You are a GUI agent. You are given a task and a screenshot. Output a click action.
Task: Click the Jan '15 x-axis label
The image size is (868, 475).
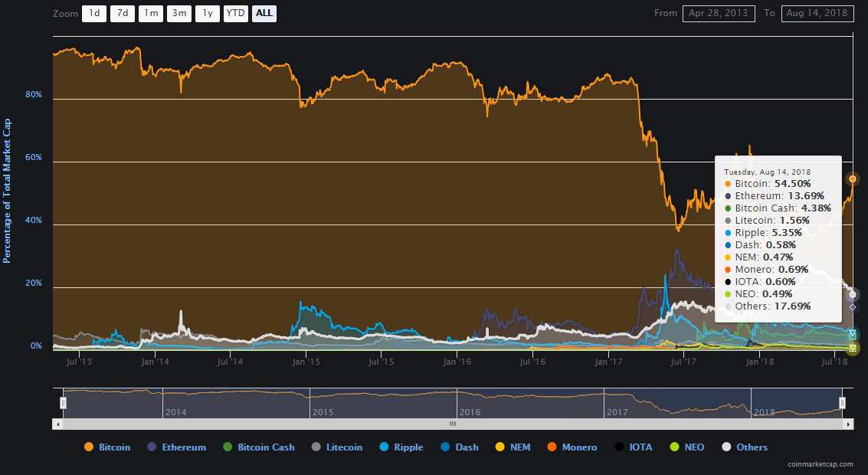click(306, 362)
